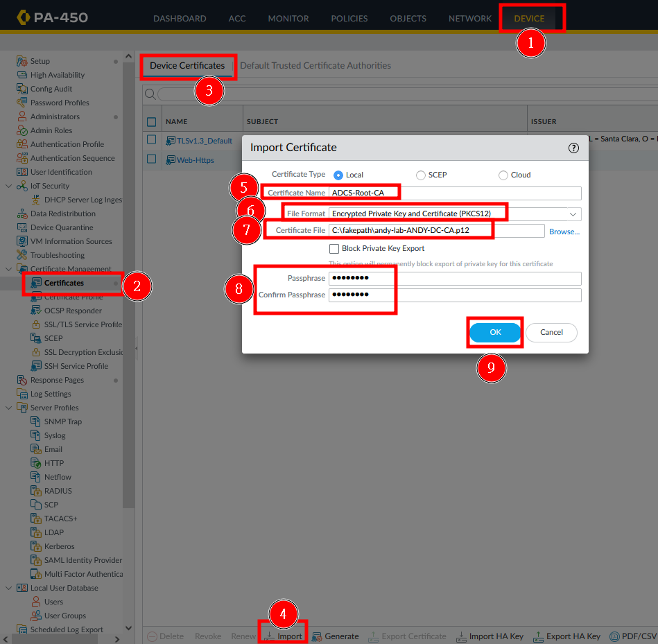Collapse the Certificate Management tree node
Viewport: 658px width, 644px height.
coord(8,268)
